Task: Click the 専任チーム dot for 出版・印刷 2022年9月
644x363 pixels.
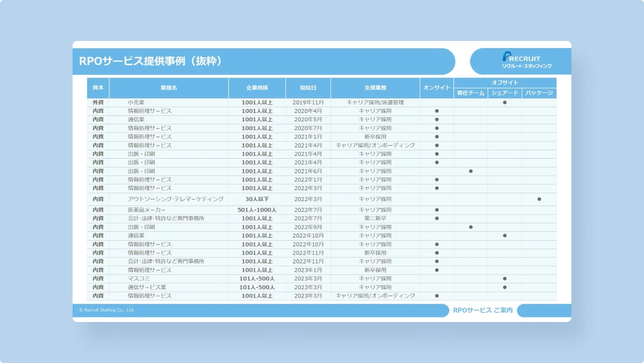Action: pyautogui.click(x=471, y=227)
